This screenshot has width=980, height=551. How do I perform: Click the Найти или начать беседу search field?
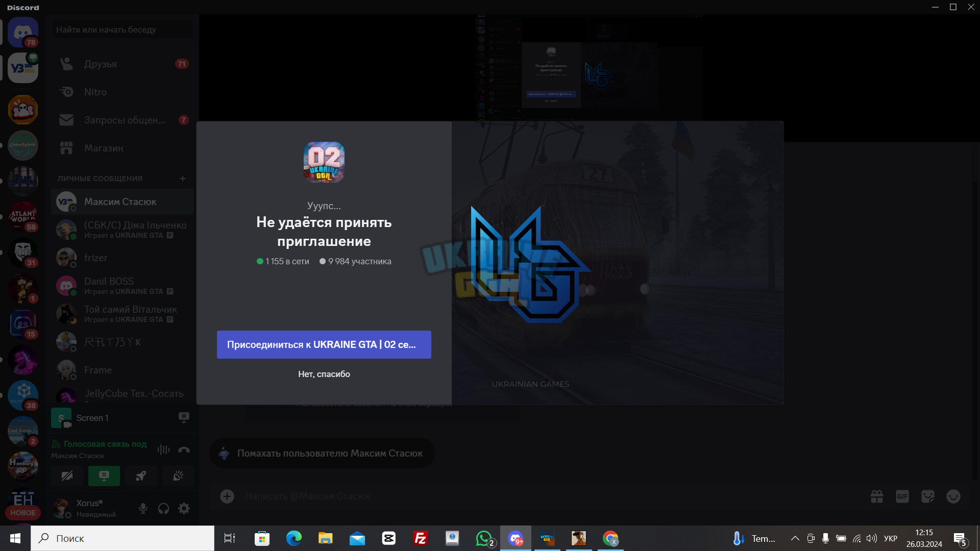[122, 30]
